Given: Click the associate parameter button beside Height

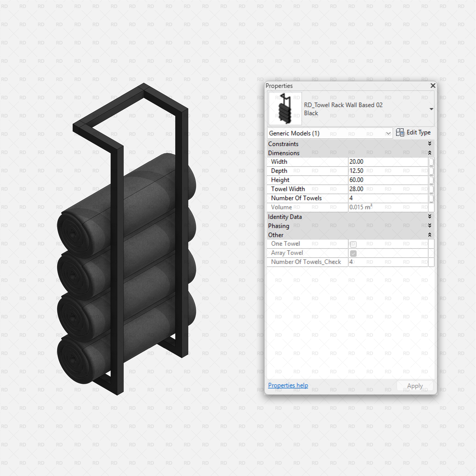Looking at the screenshot, I should (431, 180).
